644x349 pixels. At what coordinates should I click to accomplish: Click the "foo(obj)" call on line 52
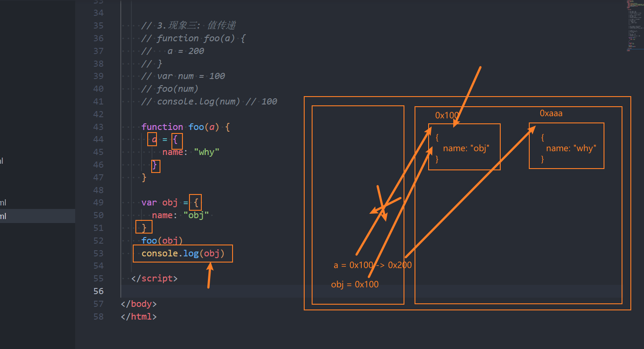[162, 241]
